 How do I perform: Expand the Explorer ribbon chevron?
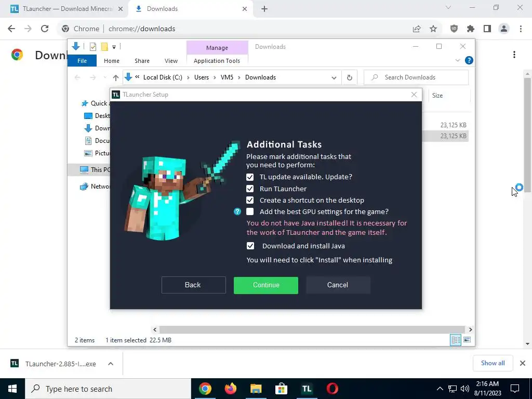(x=457, y=60)
